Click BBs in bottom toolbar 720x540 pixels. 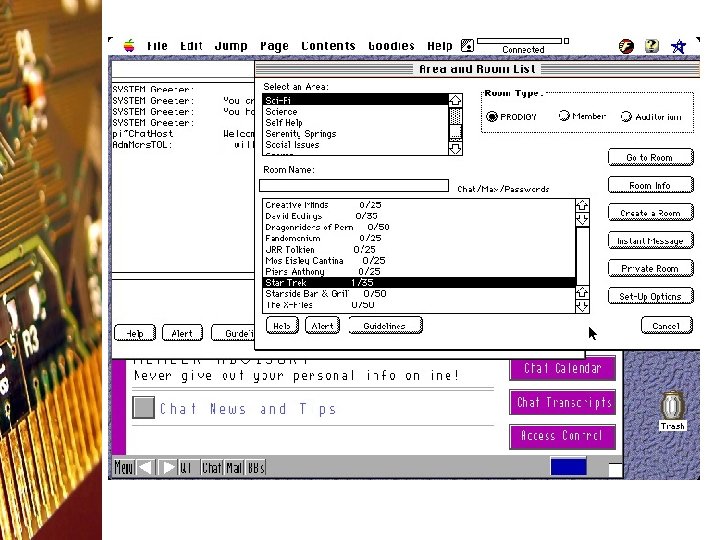(256, 467)
